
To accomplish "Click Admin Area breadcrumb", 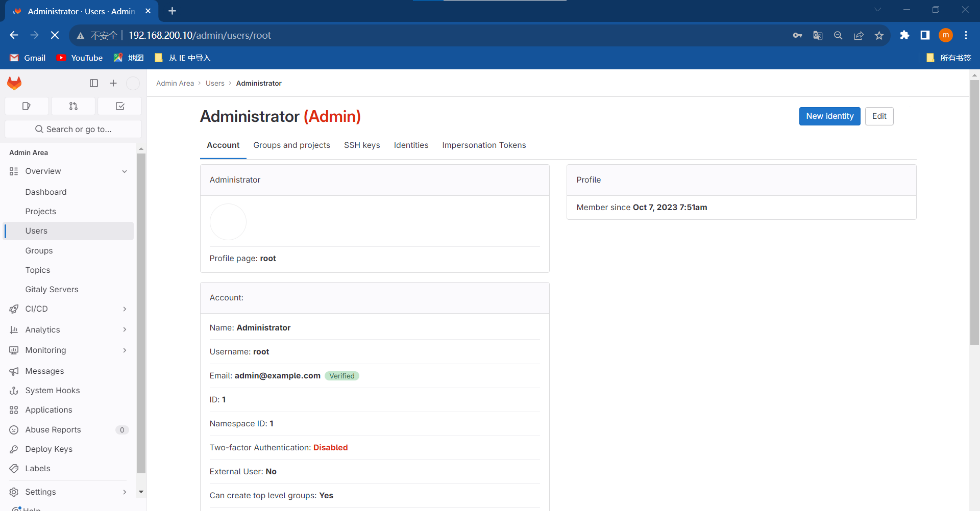I will [x=175, y=83].
